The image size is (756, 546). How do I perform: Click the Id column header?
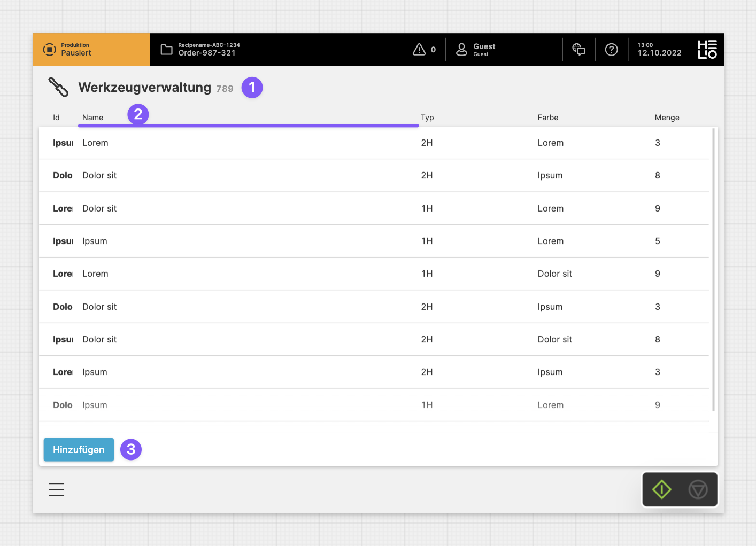click(56, 118)
